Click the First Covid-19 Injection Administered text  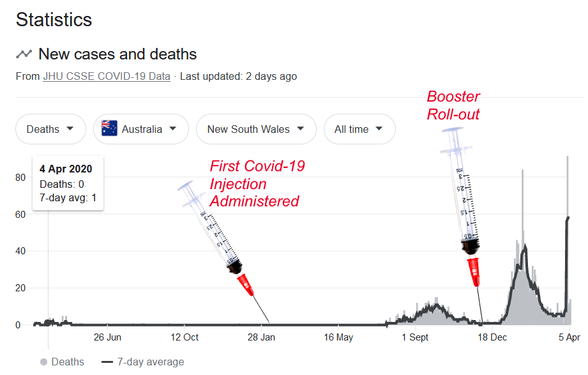[257, 183]
